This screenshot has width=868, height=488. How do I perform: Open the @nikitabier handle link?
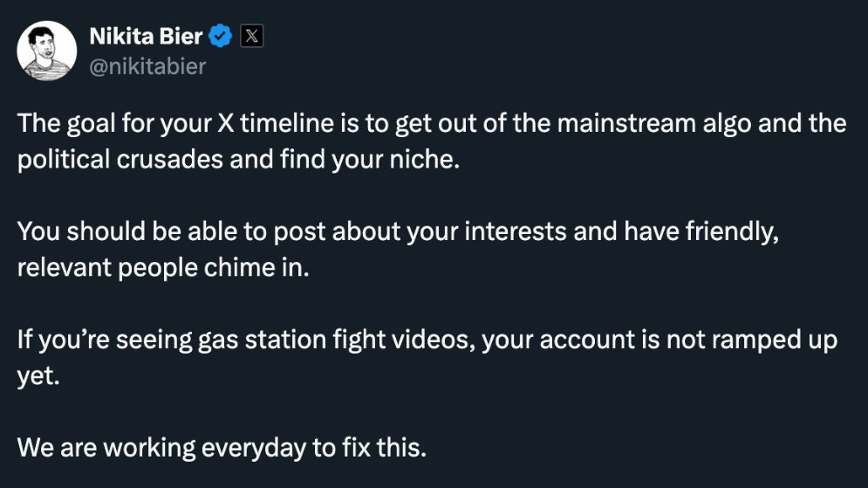tap(147, 66)
